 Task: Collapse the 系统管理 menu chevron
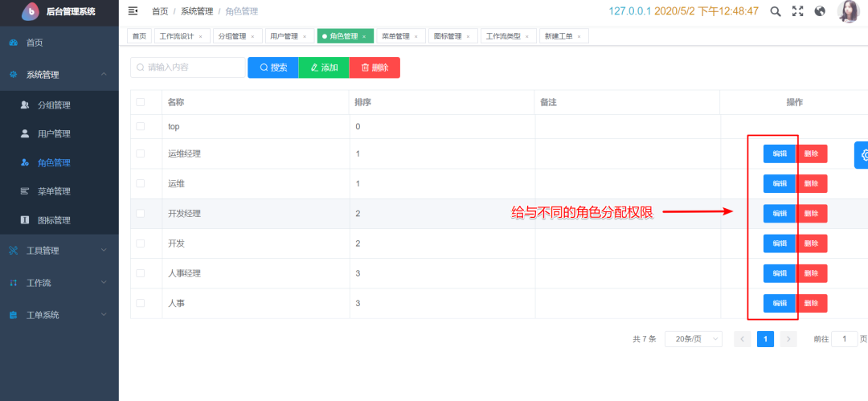pos(104,74)
